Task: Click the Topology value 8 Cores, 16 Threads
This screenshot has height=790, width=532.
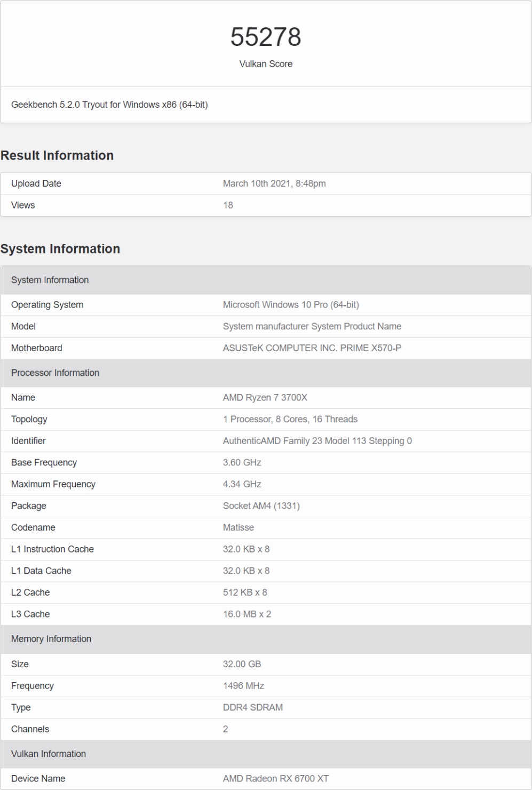Action: (x=290, y=419)
